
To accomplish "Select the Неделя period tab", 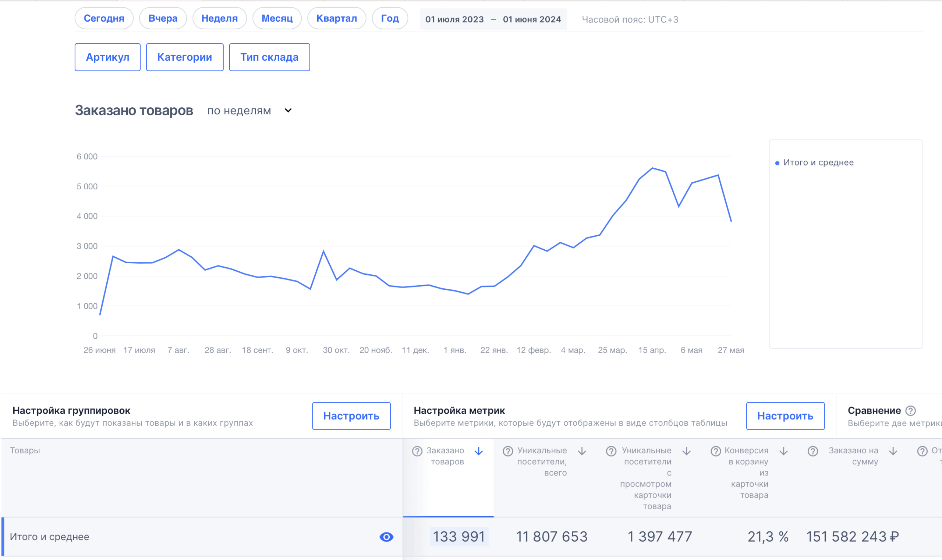I will click(x=219, y=18).
